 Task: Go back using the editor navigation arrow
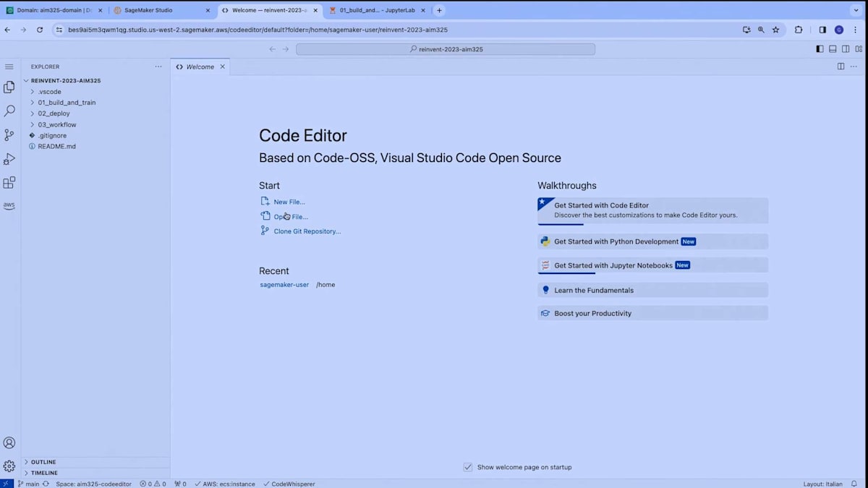point(273,49)
